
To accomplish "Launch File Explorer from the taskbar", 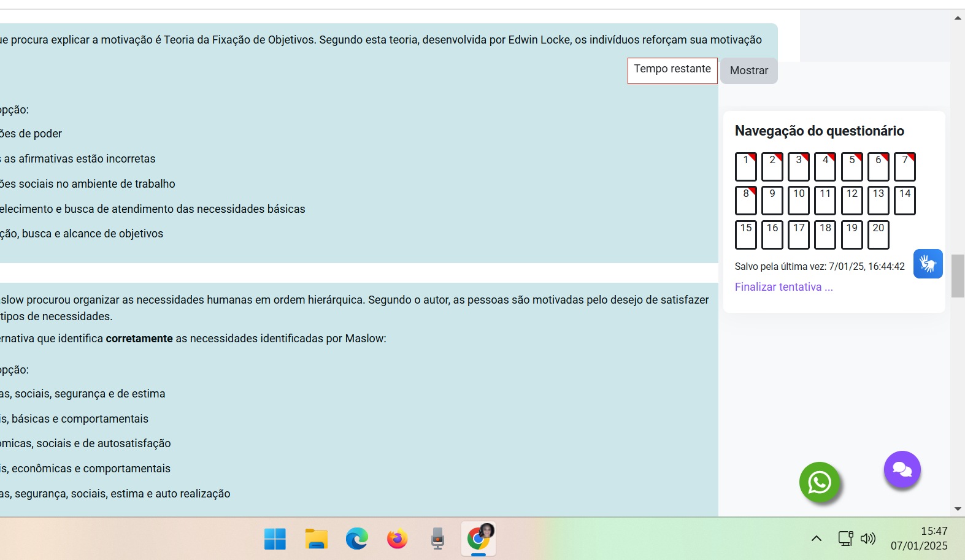I will click(x=316, y=539).
